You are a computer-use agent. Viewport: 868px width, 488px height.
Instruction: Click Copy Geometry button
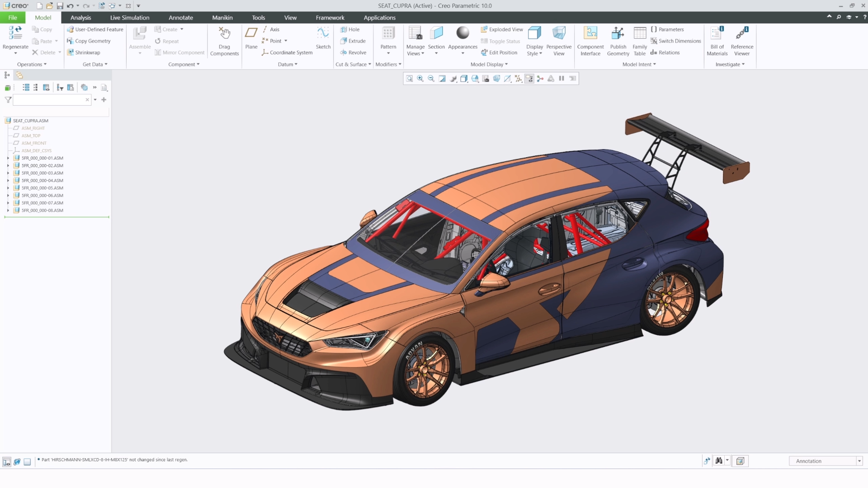pos(89,41)
